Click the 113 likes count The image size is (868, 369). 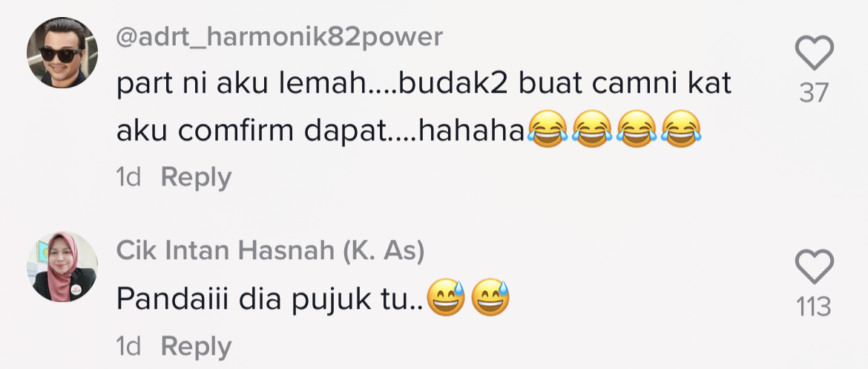coord(814,307)
